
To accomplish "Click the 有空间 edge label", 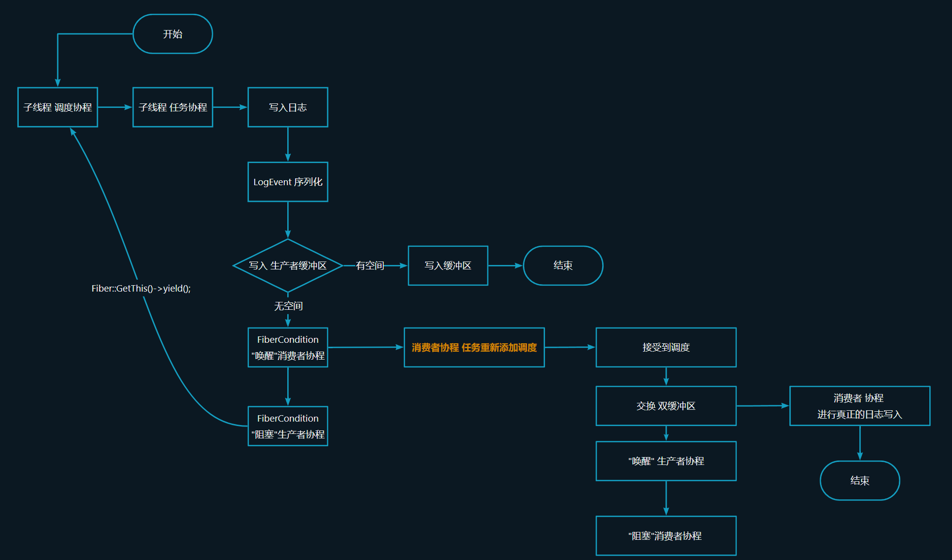I will [370, 265].
